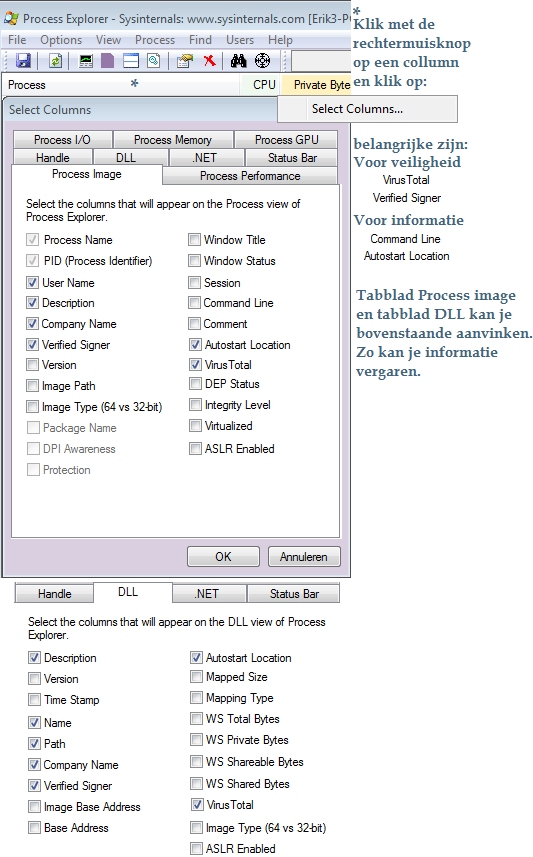
Task: Click the View DLLs magnifier page icon
Action: click(154, 61)
